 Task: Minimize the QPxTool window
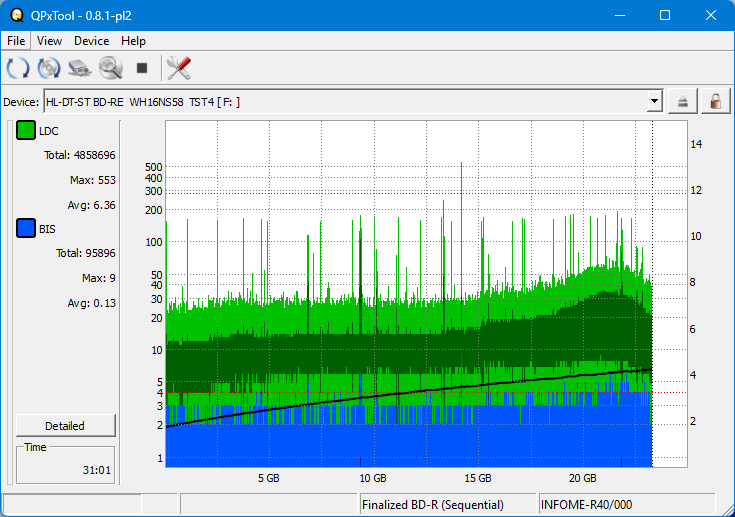[x=620, y=15]
